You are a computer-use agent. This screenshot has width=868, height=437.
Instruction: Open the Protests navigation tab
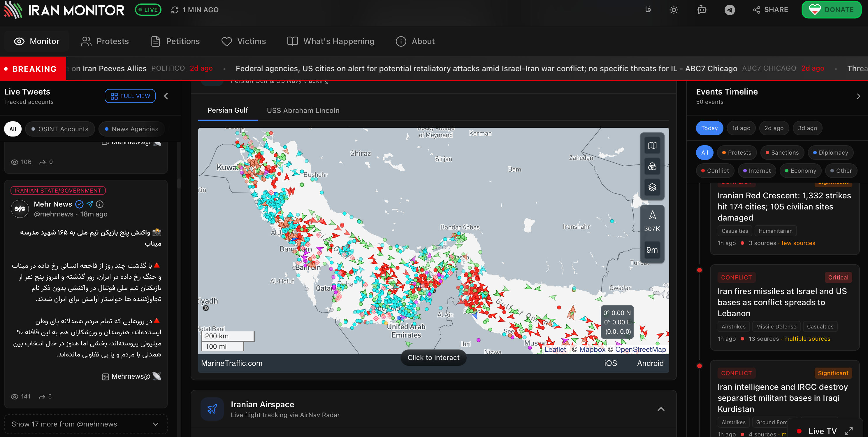coord(105,41)
